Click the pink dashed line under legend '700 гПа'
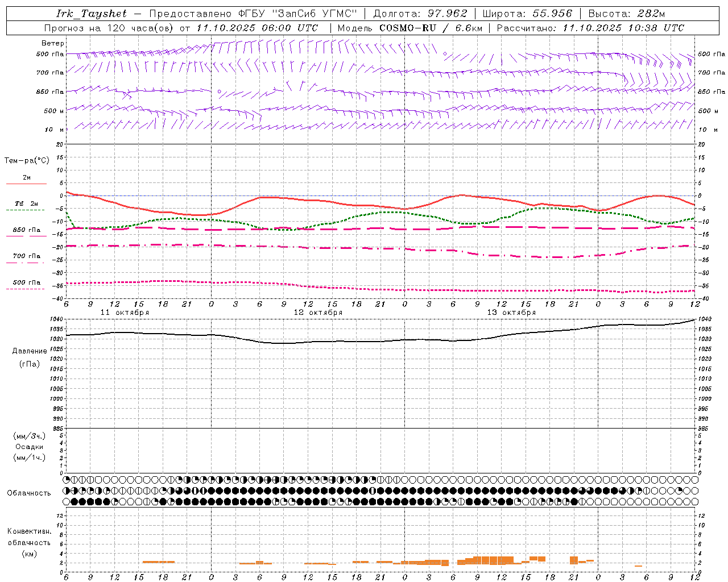The image size is (728, 582). click(26, 263)
